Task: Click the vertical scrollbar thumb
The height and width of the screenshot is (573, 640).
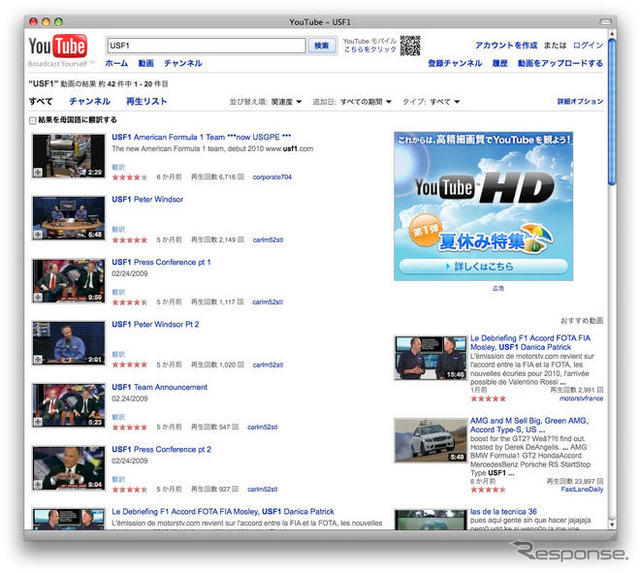Action: [611, 111]
